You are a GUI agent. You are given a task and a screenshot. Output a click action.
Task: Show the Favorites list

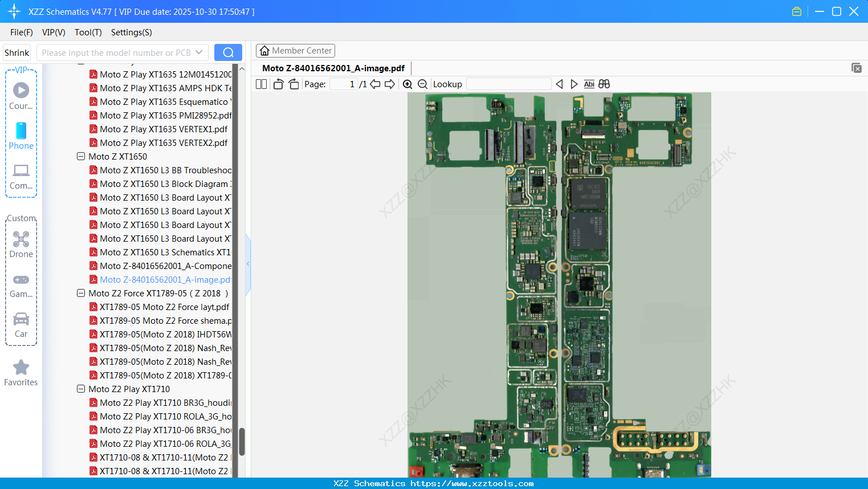21,373
